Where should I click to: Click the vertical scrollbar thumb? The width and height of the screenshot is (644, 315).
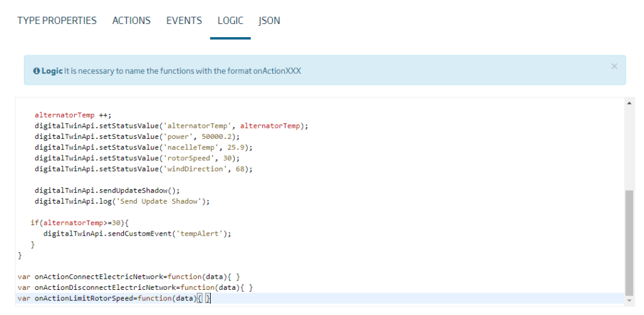(x=629, y=243)
